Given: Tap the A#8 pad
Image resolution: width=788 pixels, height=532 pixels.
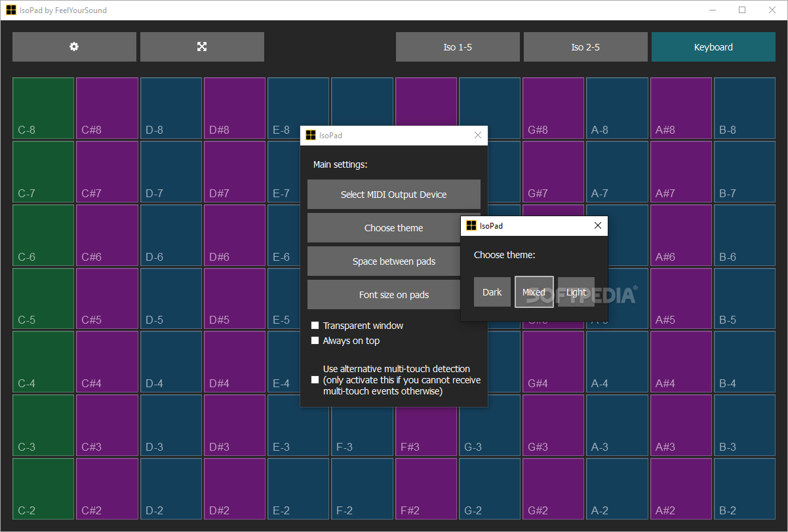Looking at the screenshot, I should 680,108.
